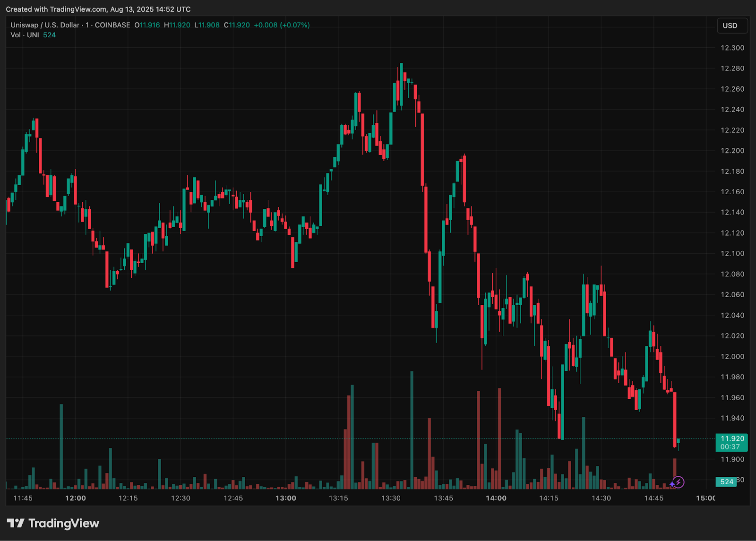The image size is (756, 541).
Task: Click the 14:30 time axis label
Action: [601, 498]
